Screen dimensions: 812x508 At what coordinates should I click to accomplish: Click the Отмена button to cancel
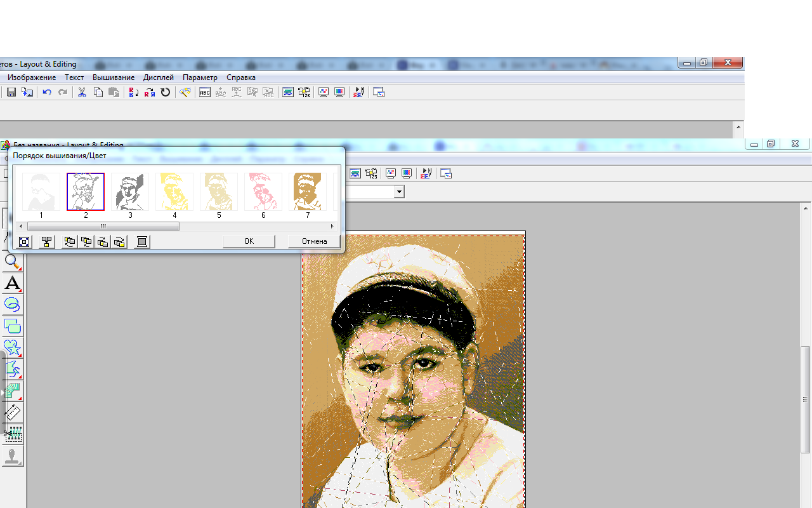click(x=314, y=241)
